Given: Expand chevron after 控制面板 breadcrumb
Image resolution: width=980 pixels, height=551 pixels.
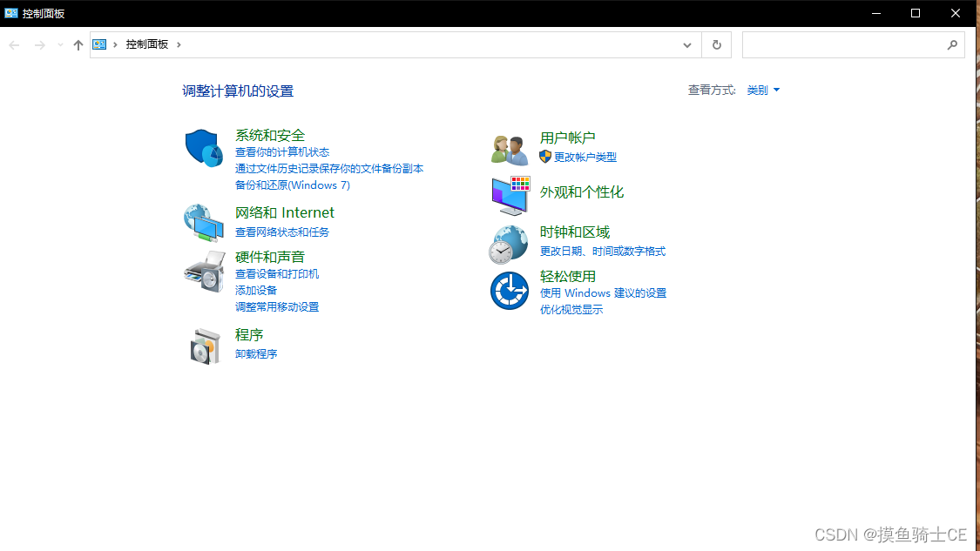Looking at the screenshot, I should coord(179,44).
